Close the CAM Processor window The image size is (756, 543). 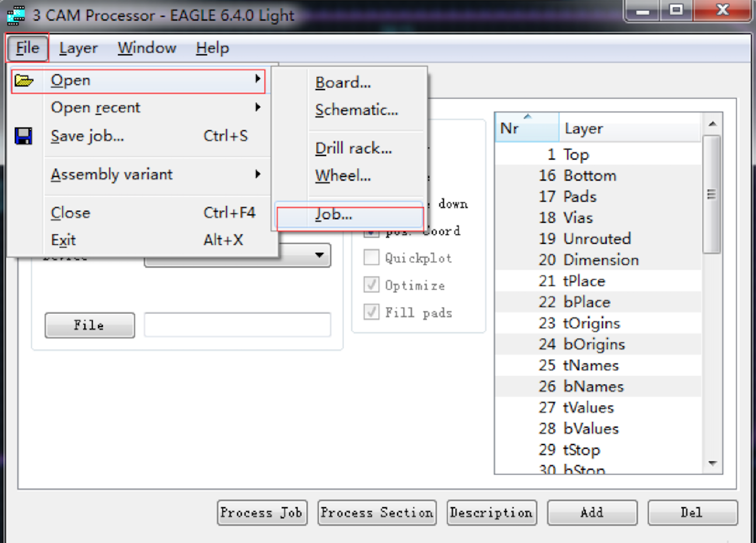[723, 10]
